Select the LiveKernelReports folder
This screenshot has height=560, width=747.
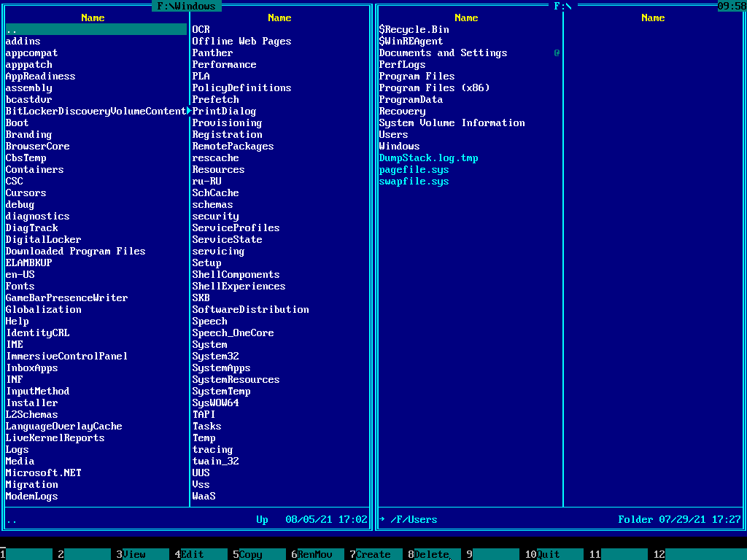pyautogui.click(x=55, y=438)
